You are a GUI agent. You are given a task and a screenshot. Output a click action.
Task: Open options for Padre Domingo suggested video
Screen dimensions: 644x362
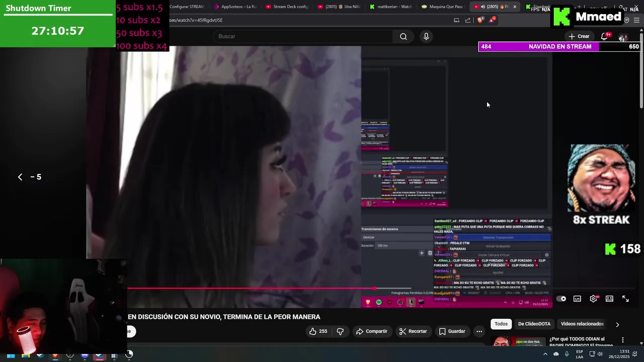[623, 340]
